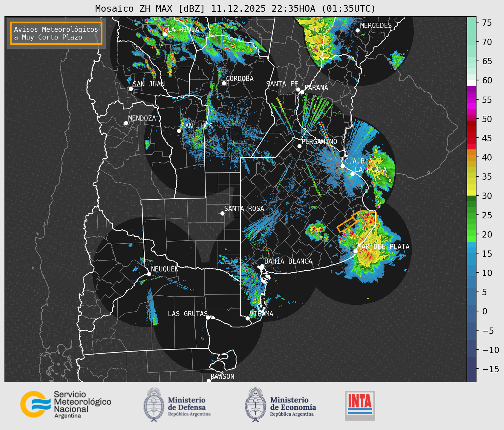The image size is (504, 430).
Task: Click the PERGAMINO city marker dot
Action: coord(299,146)
